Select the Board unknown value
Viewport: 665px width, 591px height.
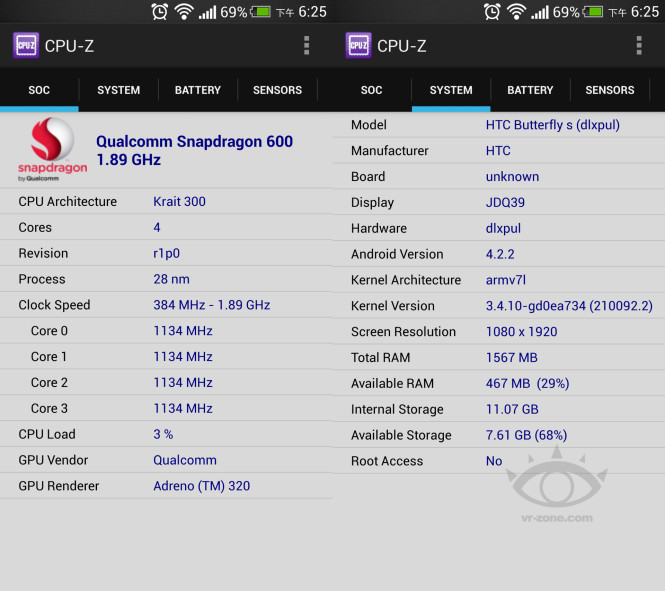click(512, 176)
